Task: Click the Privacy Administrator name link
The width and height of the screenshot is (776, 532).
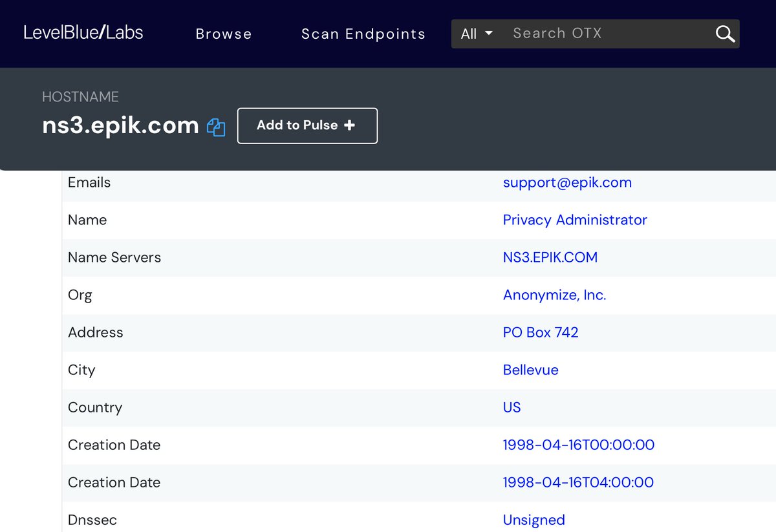Action: point(575,220)
